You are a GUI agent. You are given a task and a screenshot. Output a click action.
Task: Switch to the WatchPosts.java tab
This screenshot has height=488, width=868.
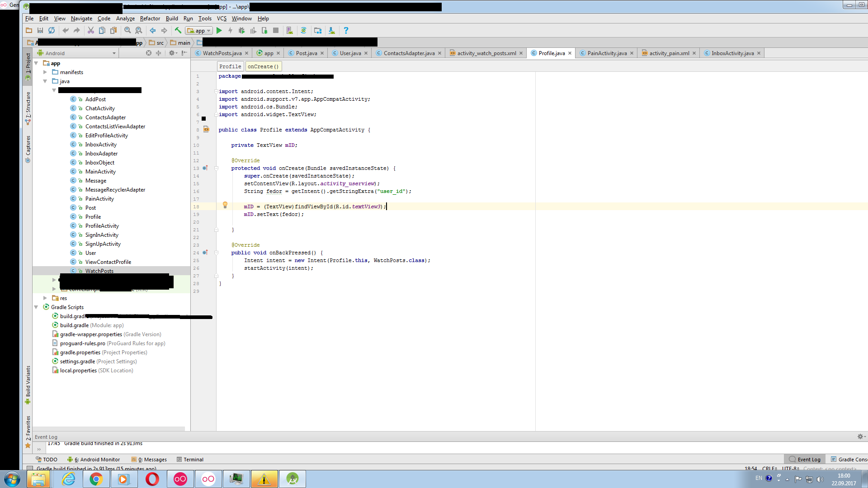222,53
